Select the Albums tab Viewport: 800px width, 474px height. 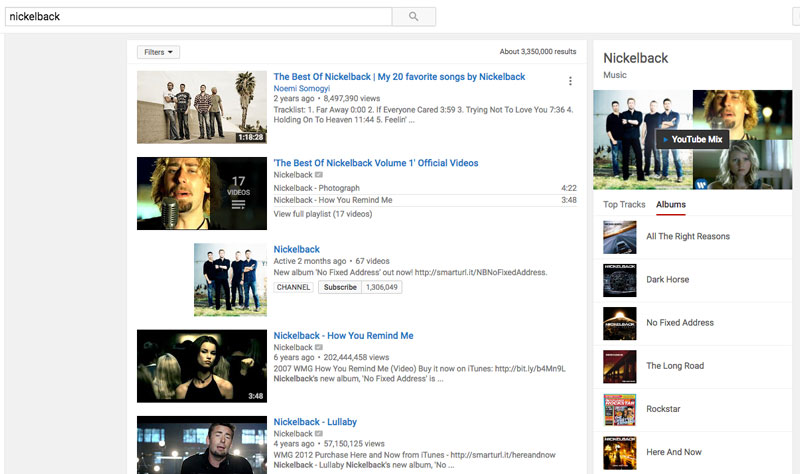tap(670, 204)
